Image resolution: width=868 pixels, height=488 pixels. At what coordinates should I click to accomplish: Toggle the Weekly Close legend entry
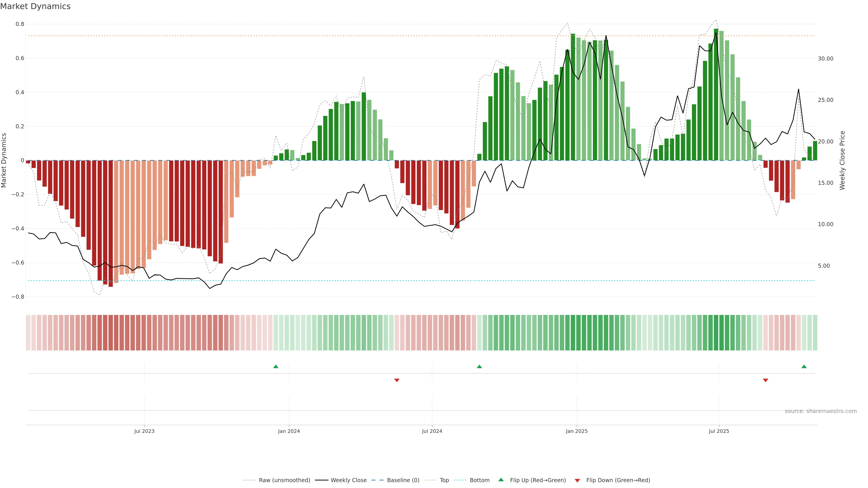tap(348, 480)
